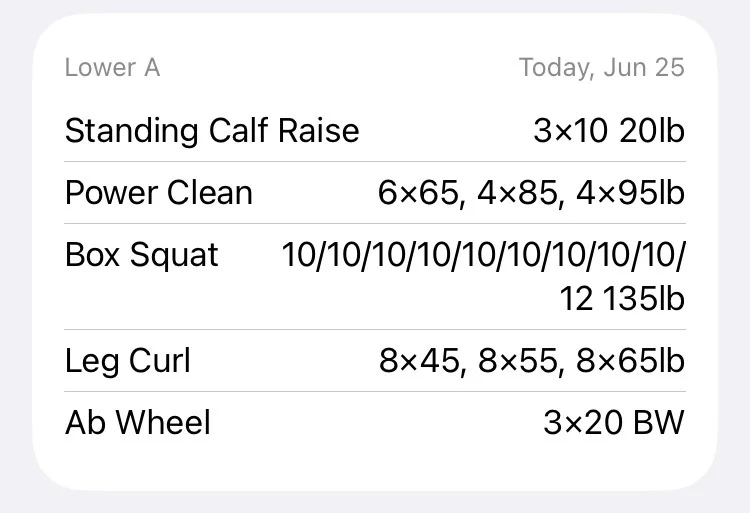Click the word Curl in Leg Curl
The height and width of the screenshot is (513, 750).
[159, 360]
